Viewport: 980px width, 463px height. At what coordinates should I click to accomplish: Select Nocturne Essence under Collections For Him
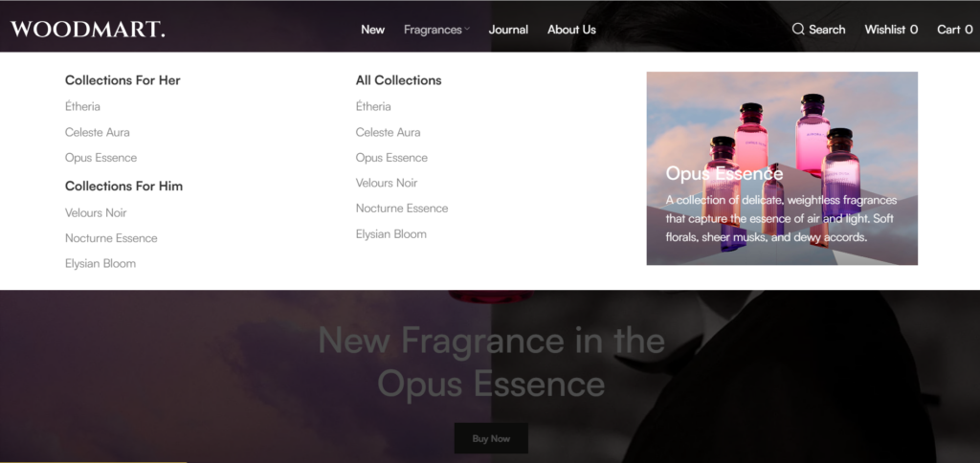pyautogui.click(x=111, y=238)
